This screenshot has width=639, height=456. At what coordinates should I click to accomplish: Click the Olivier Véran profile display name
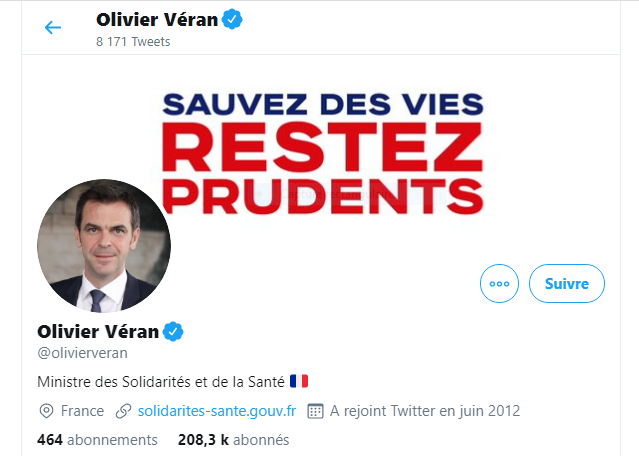[x=98, y=332]
